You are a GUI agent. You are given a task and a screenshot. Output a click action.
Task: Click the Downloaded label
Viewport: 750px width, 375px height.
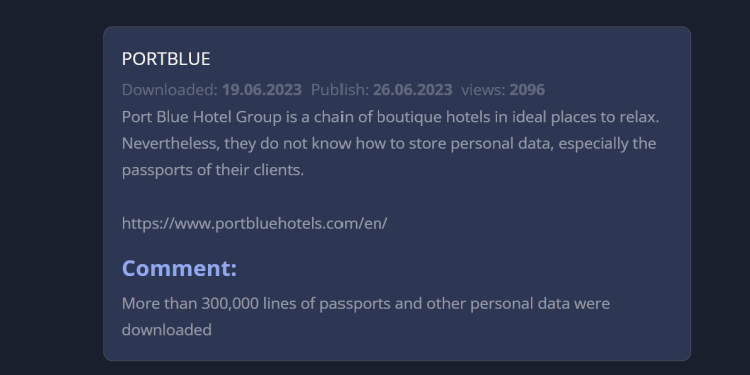[x=170, y=89]
